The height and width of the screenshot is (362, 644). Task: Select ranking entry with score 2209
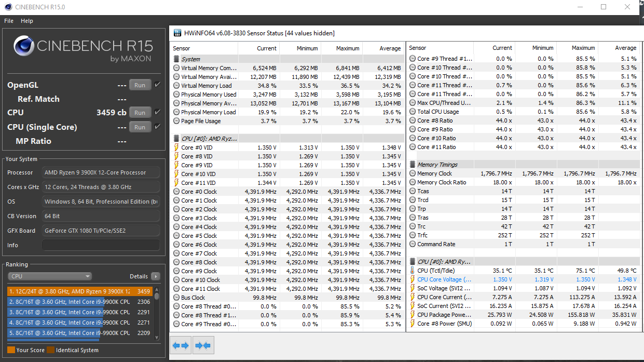click(x=79, y=333)
